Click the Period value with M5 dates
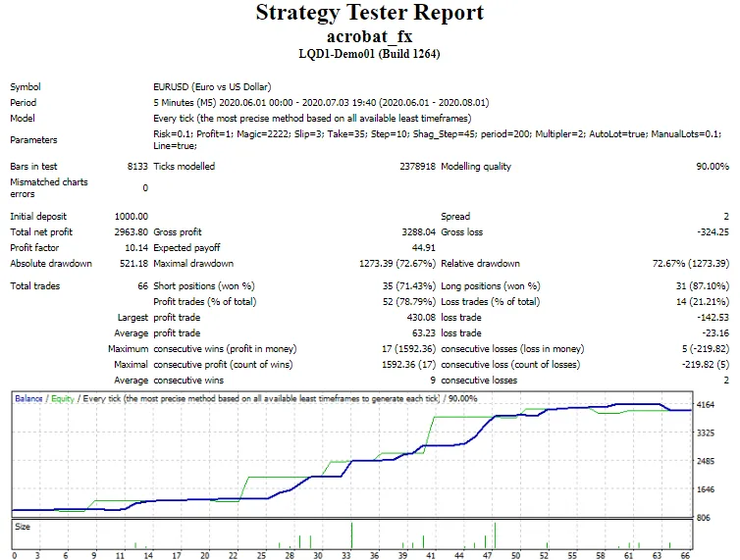The width and height of the screenshot is (740, 560). (321, 102)
